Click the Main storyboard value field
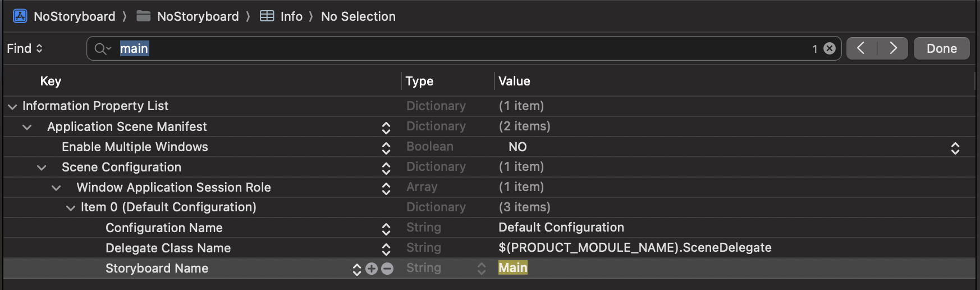The image size is (980, 290). pos(513,268)
